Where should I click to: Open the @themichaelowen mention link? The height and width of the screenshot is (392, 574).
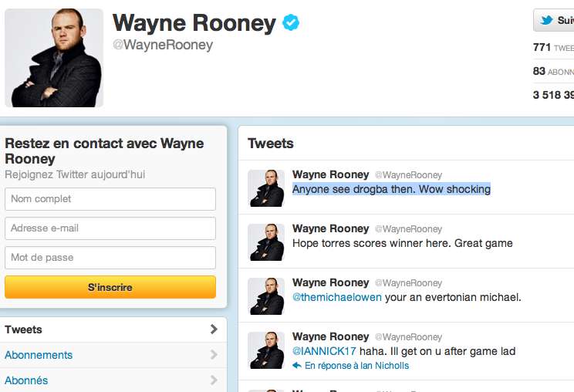pos(337,297)
